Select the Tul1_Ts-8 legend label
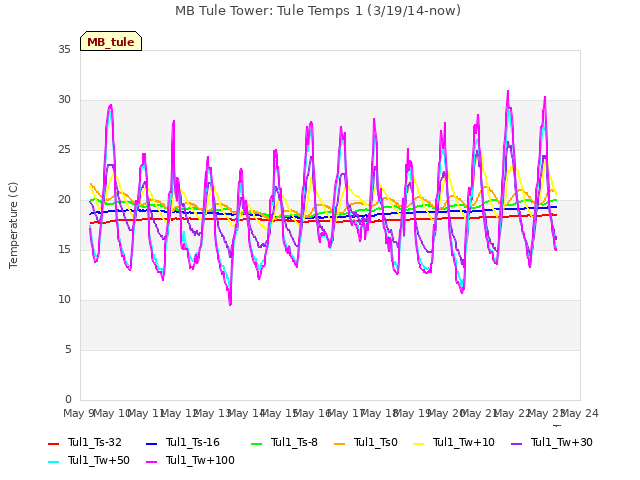This screenshot has width=640, height=480. (294, 442)
